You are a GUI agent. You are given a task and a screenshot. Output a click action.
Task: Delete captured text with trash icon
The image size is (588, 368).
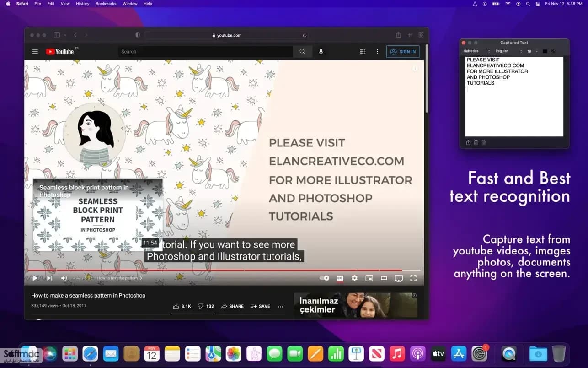click(476, 143)
